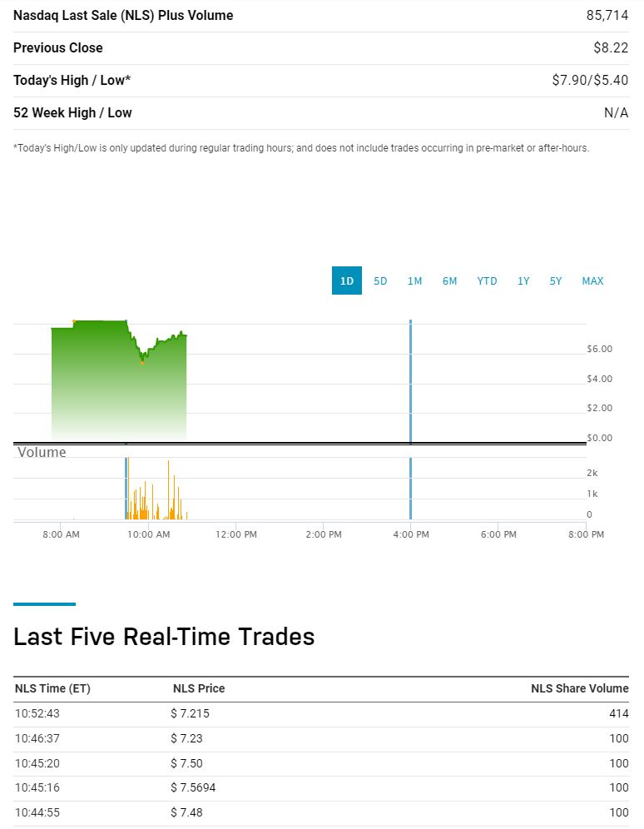View the YTD chart range
Viewport: 644px width, 829px height.
(x=486, y=280)
